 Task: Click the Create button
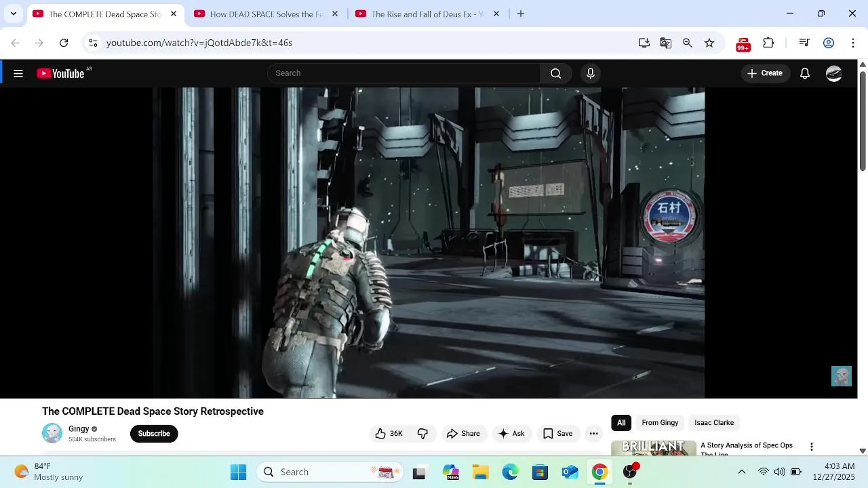pyautogui.click(x=765, y=73)
